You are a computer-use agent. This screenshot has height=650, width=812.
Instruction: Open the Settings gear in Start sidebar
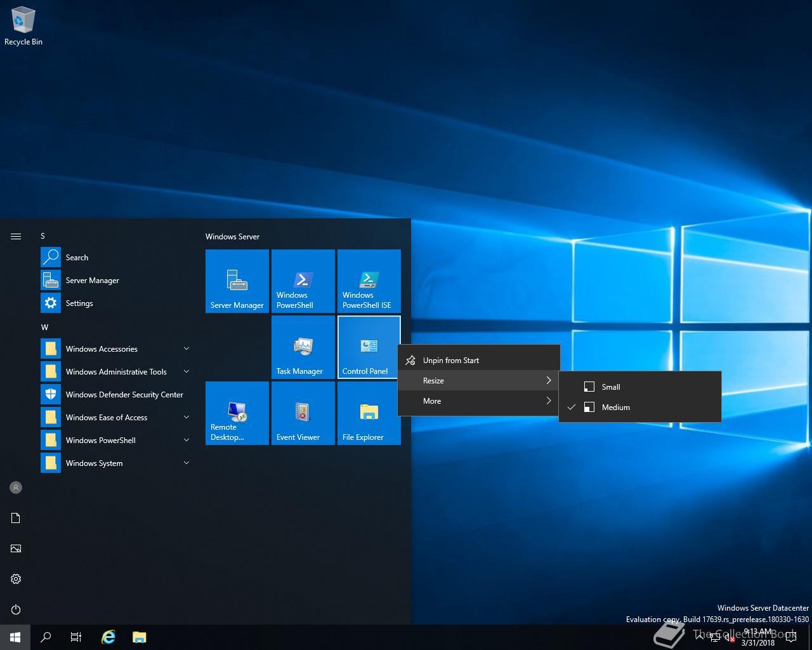16,579
